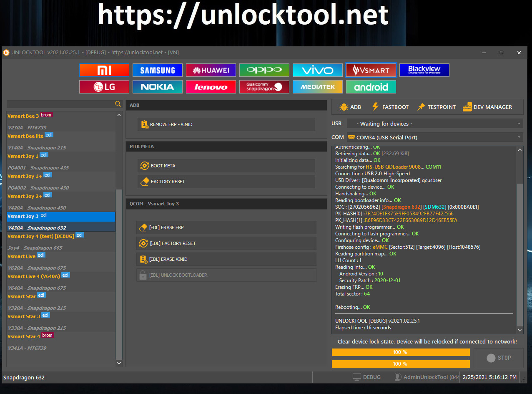Select the Huawei brand icon

(211, 70)
